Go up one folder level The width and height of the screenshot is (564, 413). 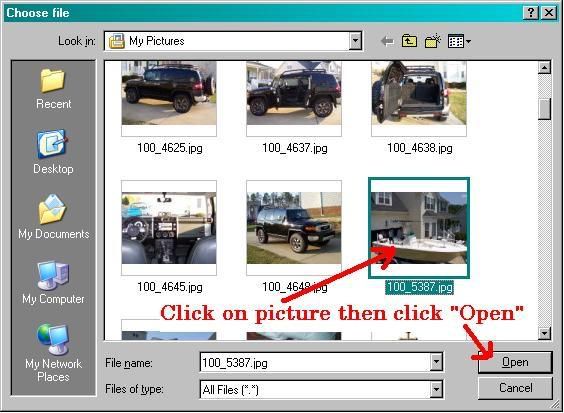[409, 41]
